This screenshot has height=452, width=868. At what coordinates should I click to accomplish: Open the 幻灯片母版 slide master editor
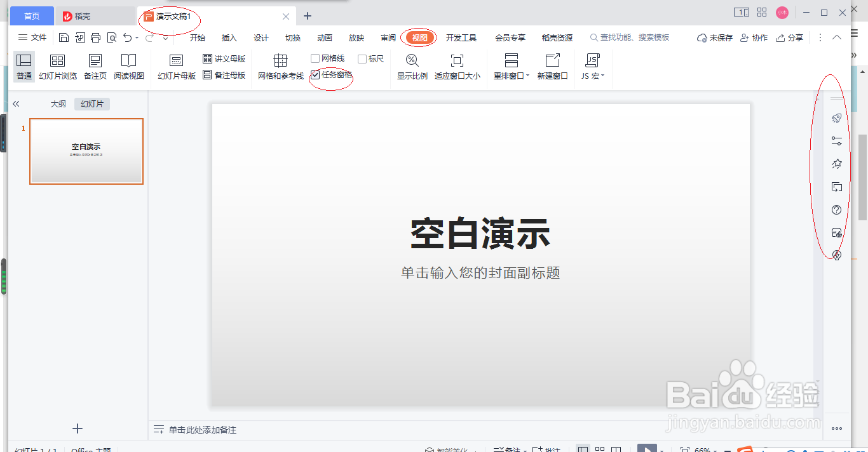click(x=175, y=65)
